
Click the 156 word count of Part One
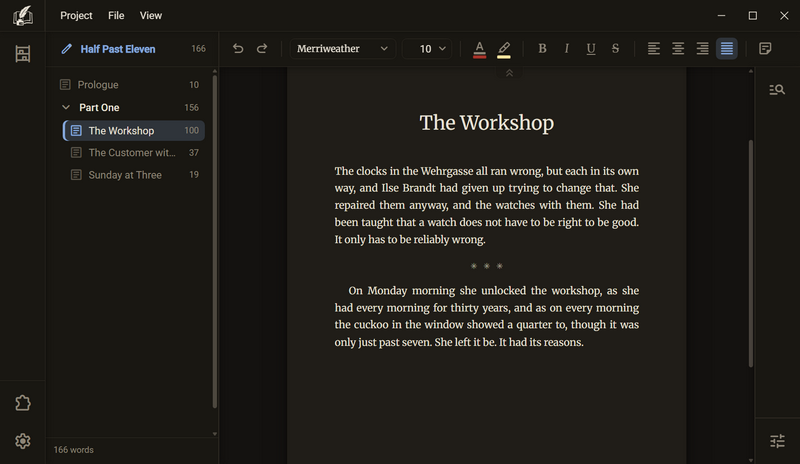point(191,108)
